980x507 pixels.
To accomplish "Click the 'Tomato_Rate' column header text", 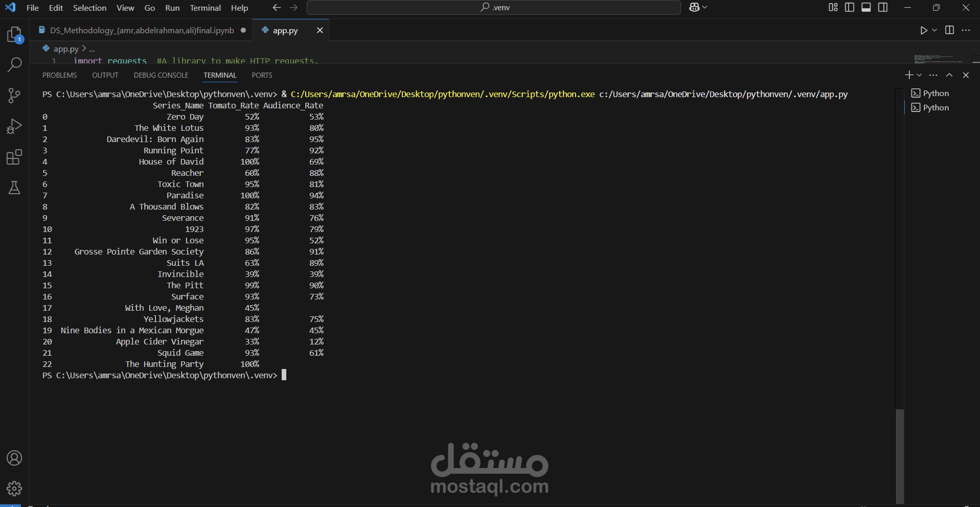I will coord(233,105).
